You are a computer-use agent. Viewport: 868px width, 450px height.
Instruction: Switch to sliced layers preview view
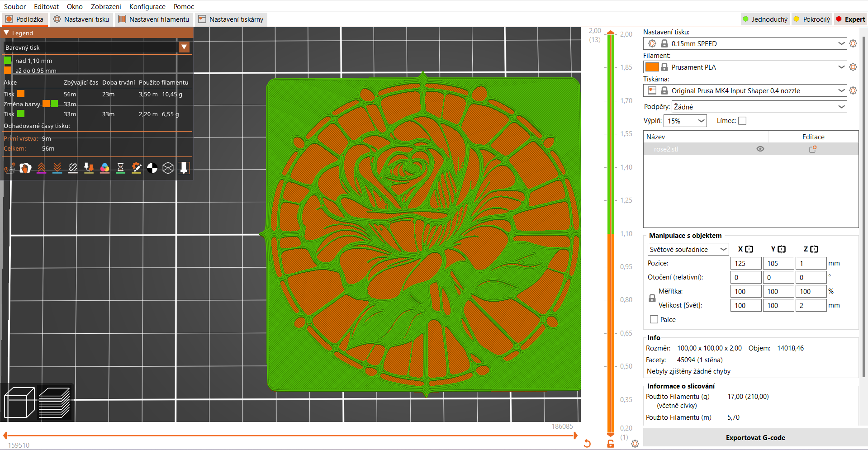pyautogui.click(x=55, y=403)
